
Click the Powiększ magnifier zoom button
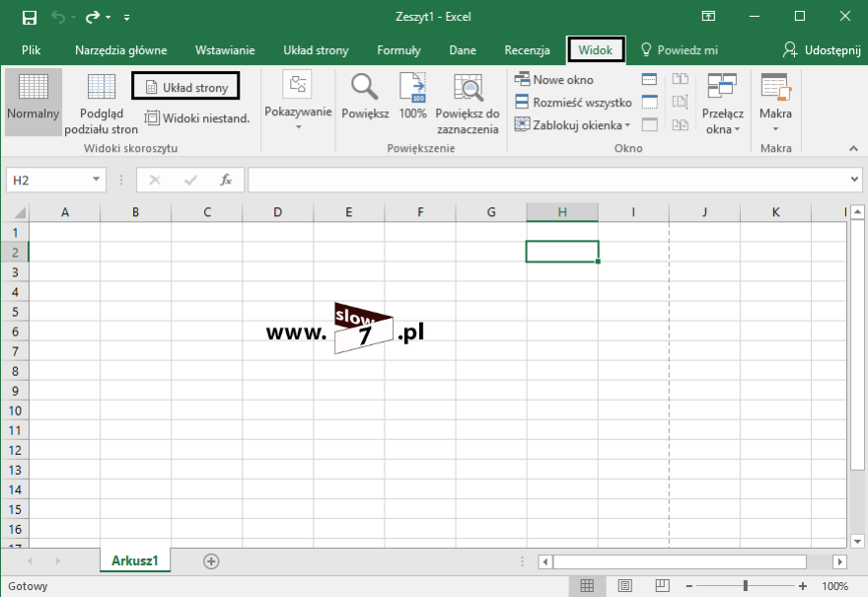pos(365,97)
